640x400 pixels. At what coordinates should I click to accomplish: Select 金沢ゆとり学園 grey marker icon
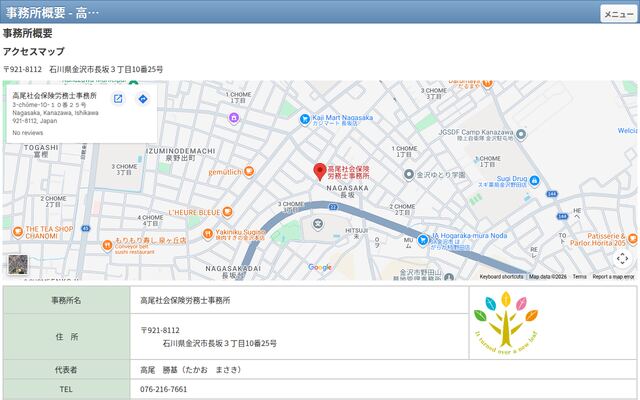[409, 175]
